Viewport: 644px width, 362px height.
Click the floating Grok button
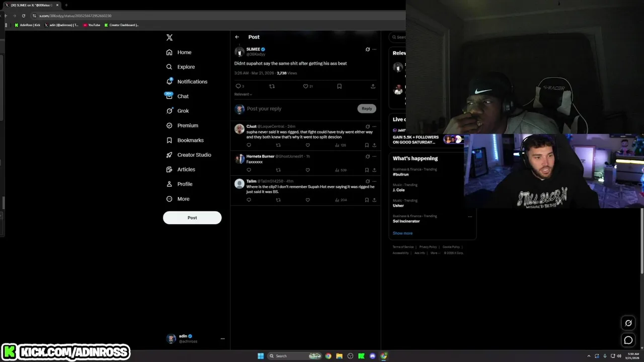(628, 323)
